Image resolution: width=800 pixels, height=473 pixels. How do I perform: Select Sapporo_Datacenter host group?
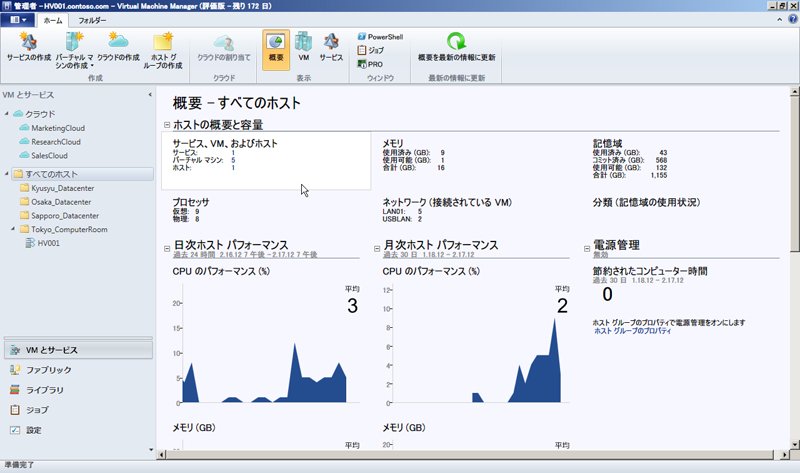59,216
